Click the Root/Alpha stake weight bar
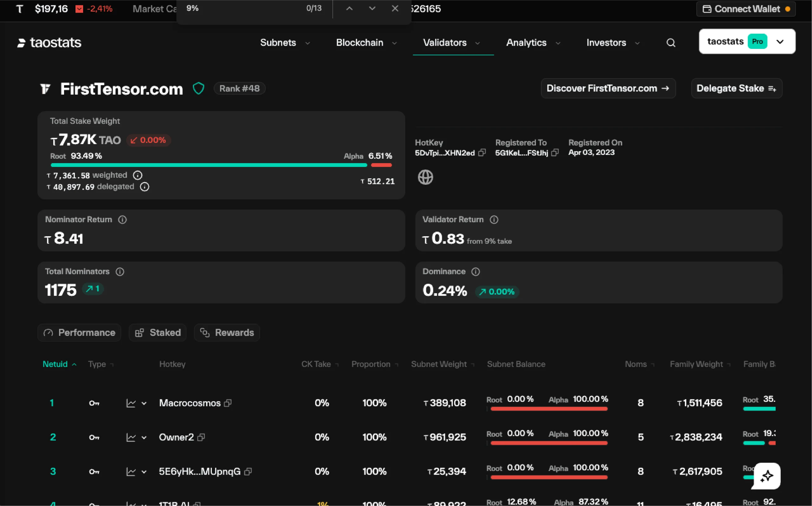 tap(221, 165)
